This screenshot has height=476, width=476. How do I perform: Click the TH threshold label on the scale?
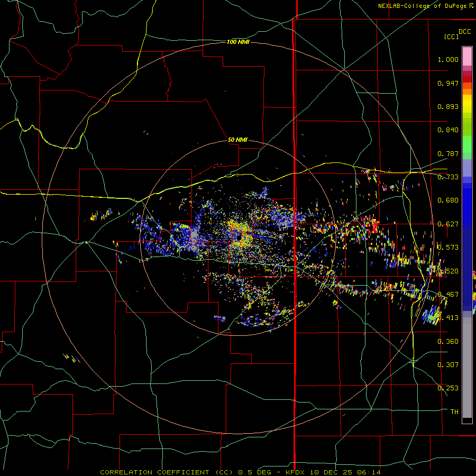(454, 412)
